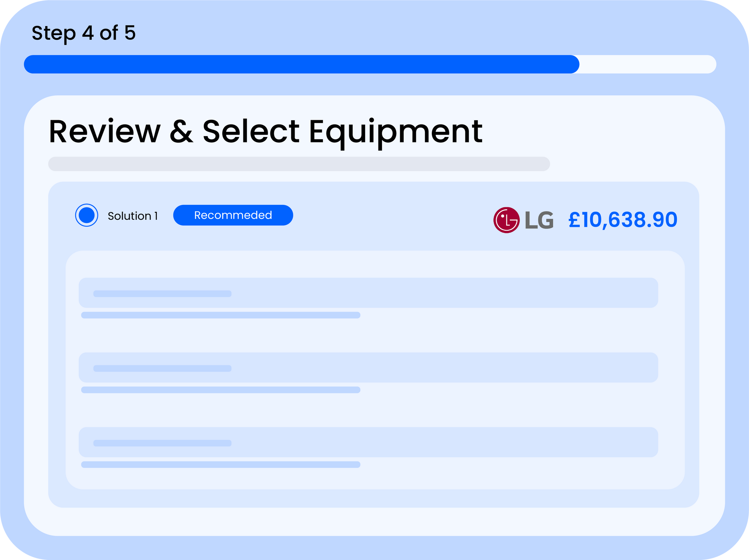Click the red LG circle emblem
The image size is (749, 560).
[x=506, y=220]
